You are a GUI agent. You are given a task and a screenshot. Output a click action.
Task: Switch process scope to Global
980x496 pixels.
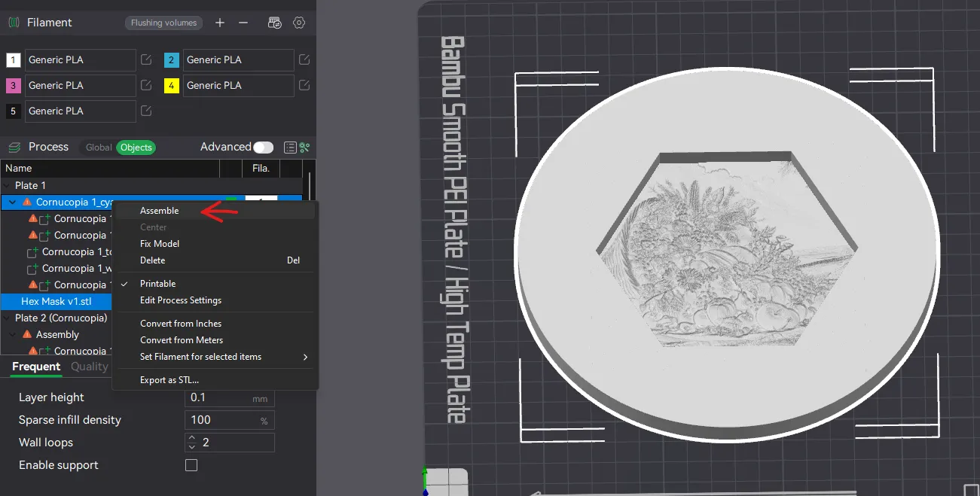pos(99,148)
